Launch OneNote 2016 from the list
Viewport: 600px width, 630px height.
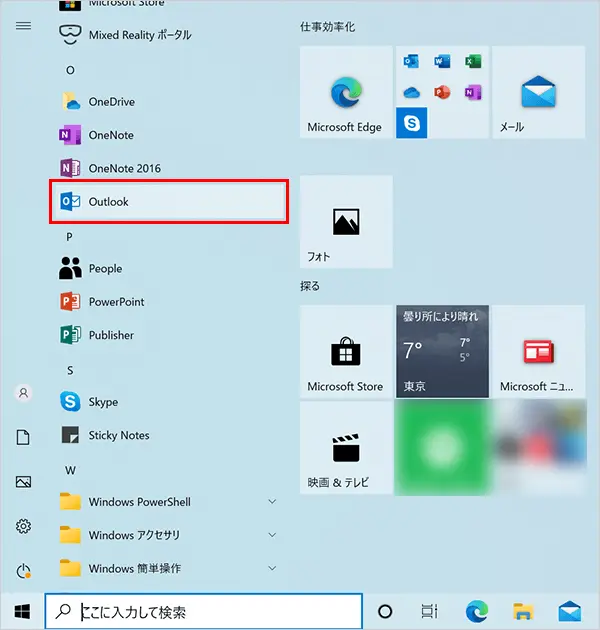coord(169,168)
